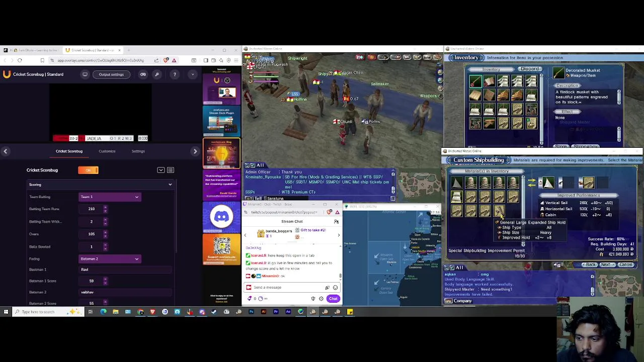Open Photoshop from the taskbar

pyautogui.click(x=251, y=312)
